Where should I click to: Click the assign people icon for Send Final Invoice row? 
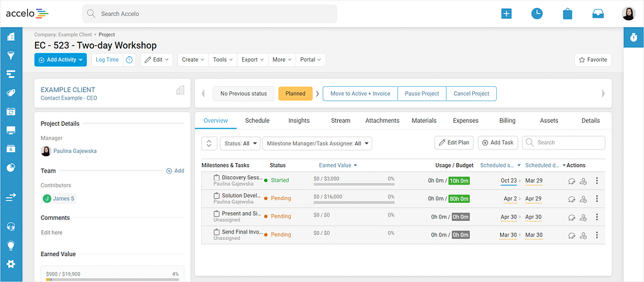click(583, 235)
